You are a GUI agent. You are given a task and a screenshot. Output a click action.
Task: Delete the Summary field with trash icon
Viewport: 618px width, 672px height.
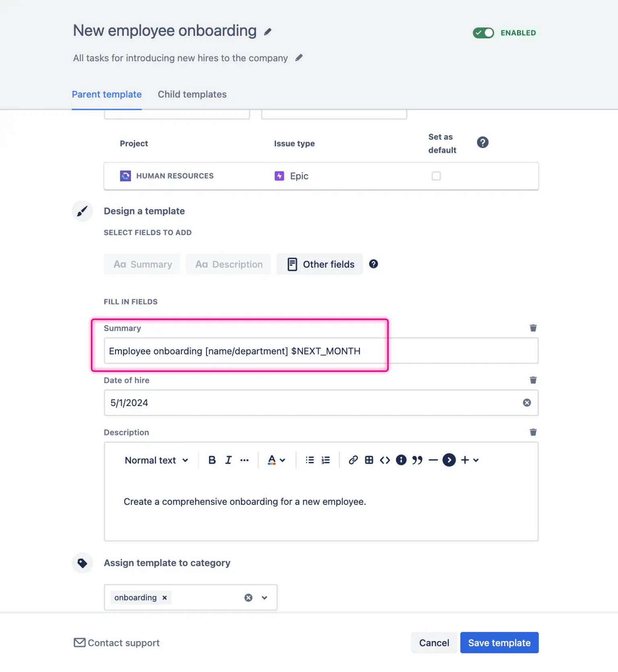pos(533,328)
